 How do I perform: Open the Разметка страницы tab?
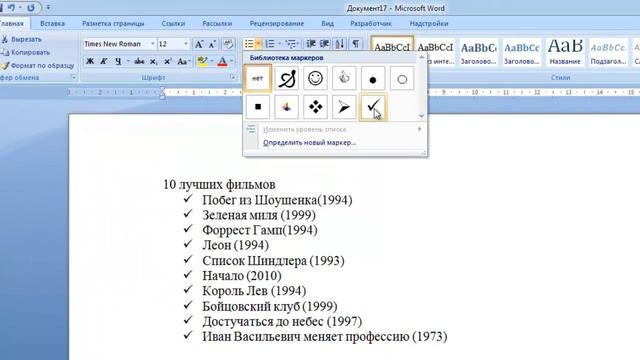coord(113,24)
